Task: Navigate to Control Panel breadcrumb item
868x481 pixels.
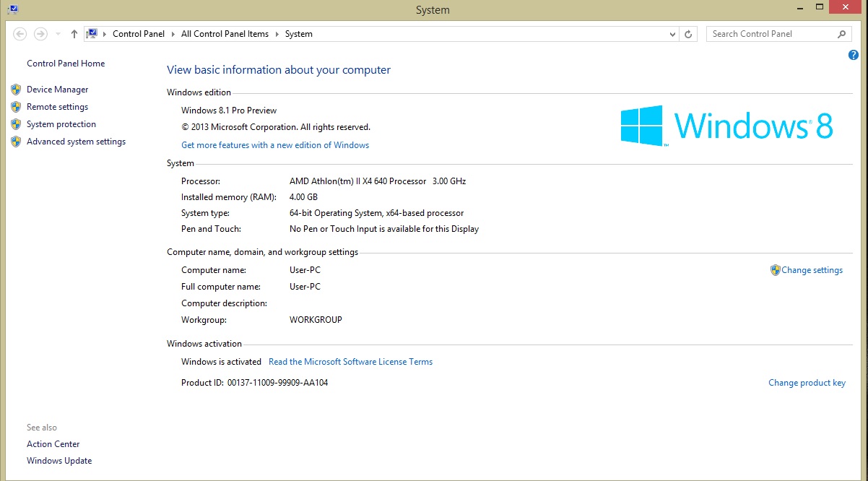Action: pos(139,34)
